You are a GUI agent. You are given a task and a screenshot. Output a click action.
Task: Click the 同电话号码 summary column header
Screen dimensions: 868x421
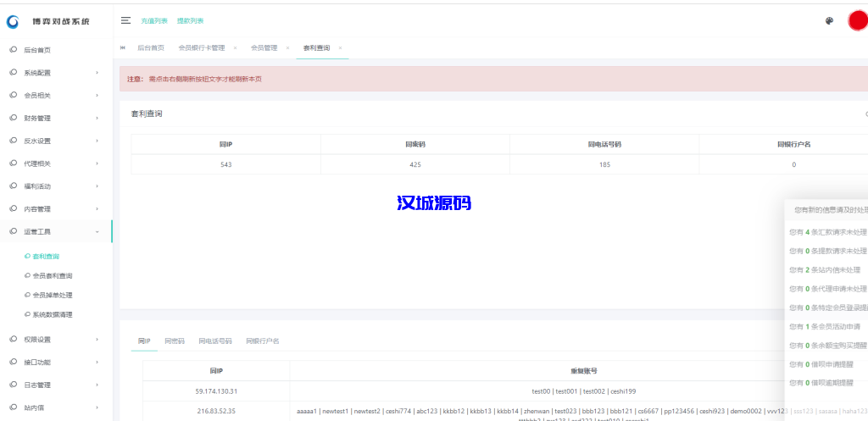[604, 144]
